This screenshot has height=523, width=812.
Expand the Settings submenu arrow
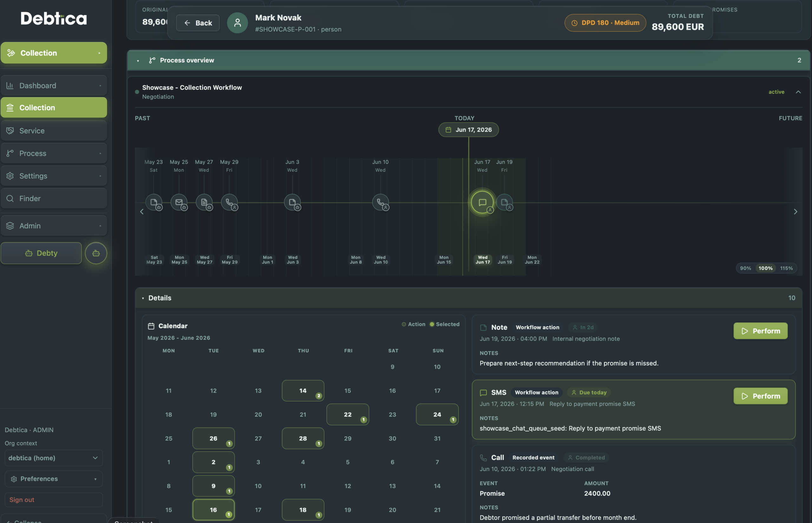pyautogui.click(x=101, y=176)
